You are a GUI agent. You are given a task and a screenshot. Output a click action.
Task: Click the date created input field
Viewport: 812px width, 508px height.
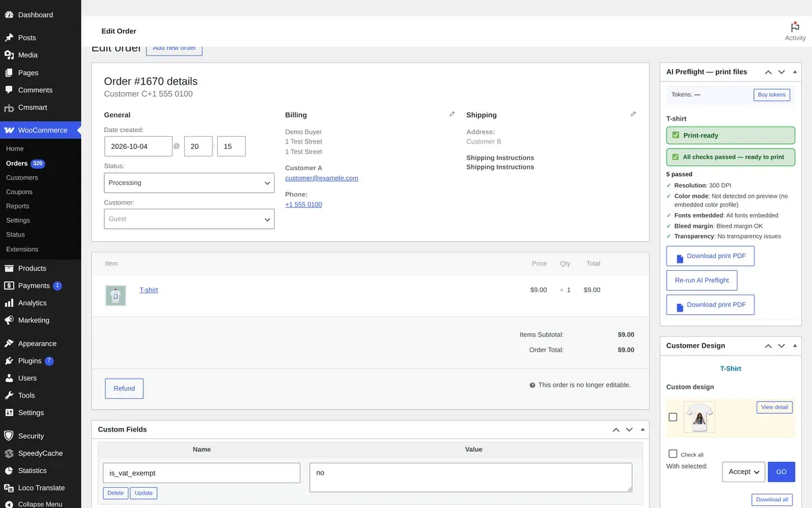138,146
